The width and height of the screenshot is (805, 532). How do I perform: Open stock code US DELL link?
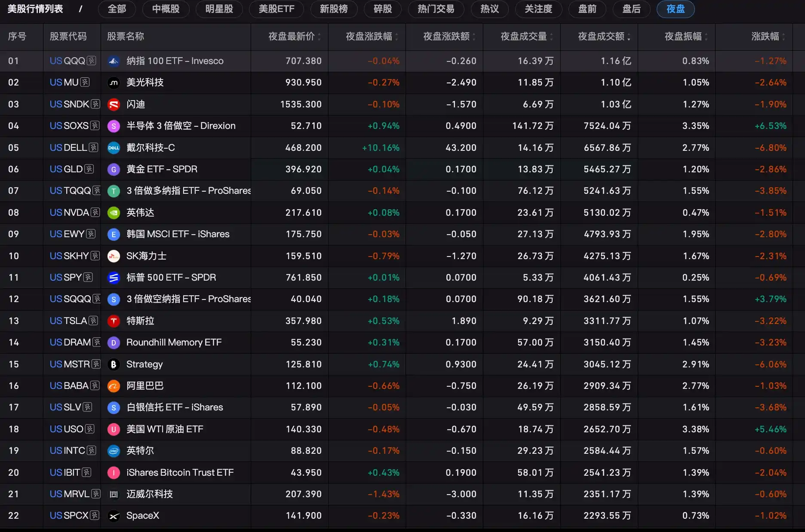tap(68, 148)
